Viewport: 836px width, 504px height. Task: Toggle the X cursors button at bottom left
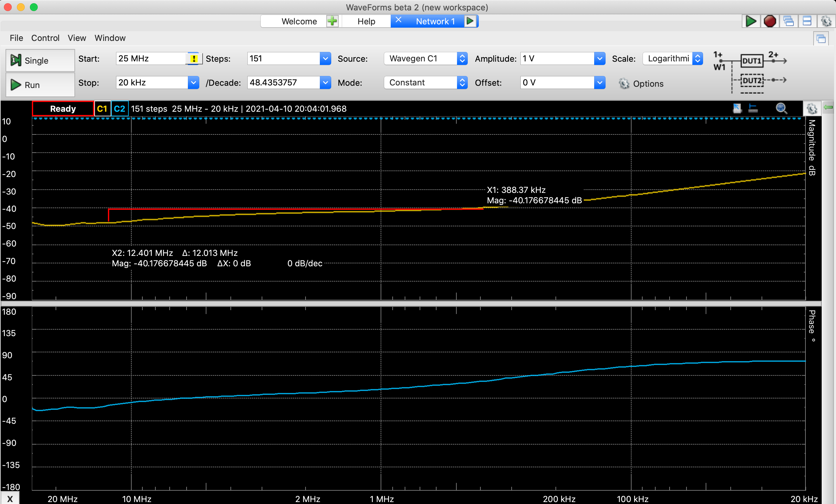point(10,498)
